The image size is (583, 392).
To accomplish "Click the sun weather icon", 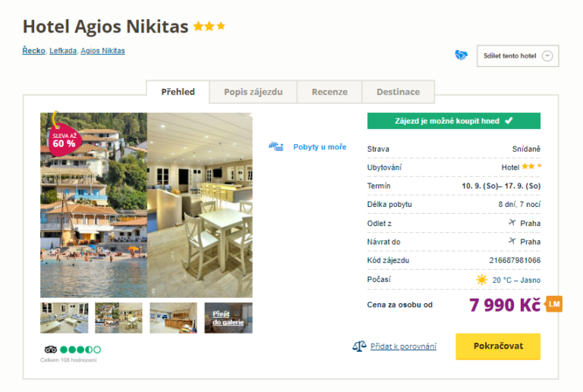I will coord(481,280).
